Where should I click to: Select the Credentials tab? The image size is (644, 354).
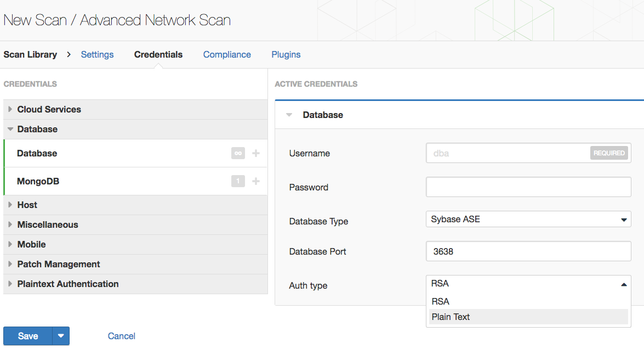tap(158, 55)
